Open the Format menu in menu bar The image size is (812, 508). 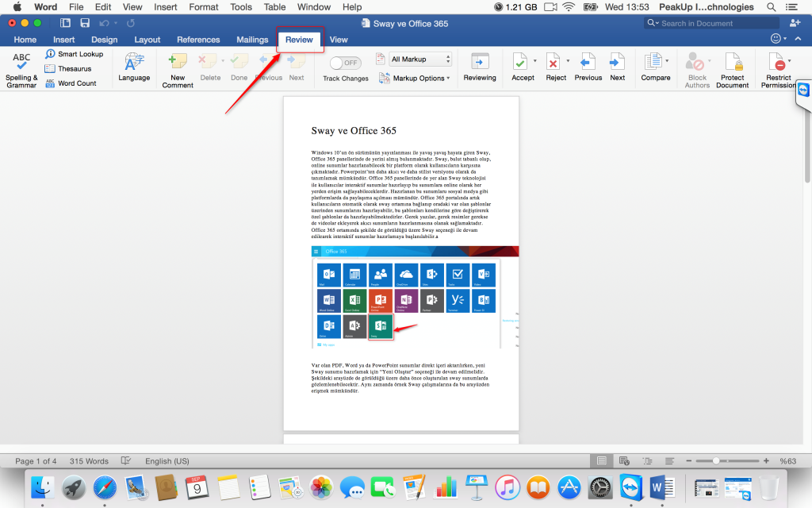pos(204,7)
